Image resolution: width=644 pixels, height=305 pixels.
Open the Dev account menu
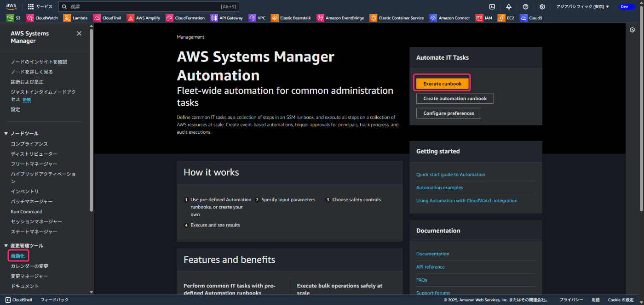(627, 6)
